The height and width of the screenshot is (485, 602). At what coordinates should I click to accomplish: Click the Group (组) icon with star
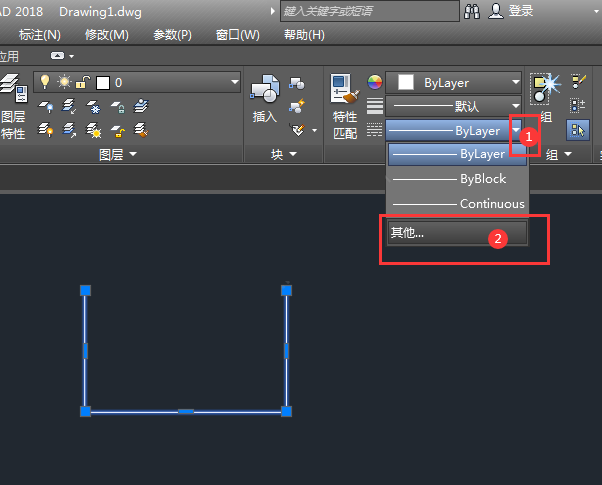[x=545, y=89]
